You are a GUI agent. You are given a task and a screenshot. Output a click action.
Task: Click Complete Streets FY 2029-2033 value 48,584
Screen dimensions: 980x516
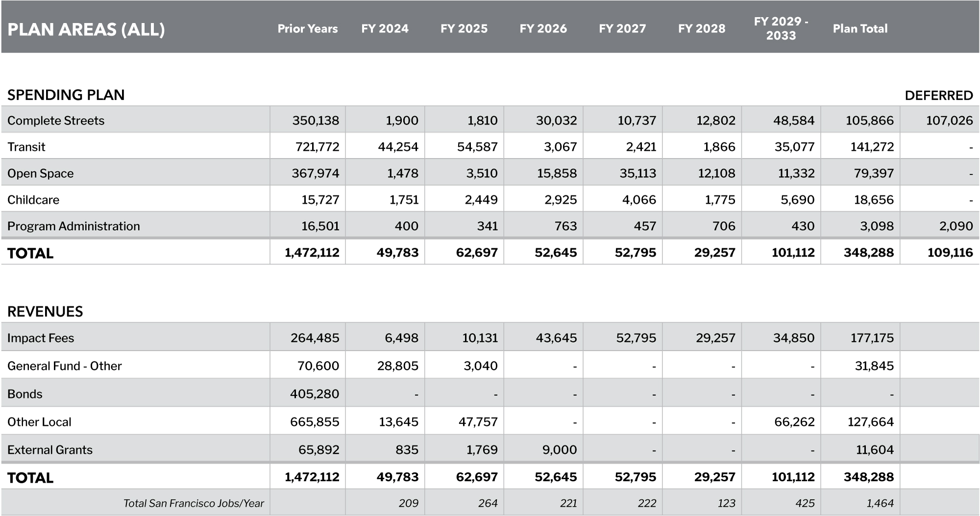coord(794,120)
